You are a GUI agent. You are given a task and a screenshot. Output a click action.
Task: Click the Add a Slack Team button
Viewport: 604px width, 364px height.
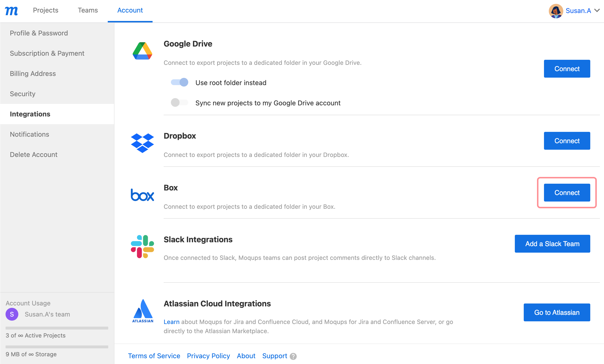552,244
